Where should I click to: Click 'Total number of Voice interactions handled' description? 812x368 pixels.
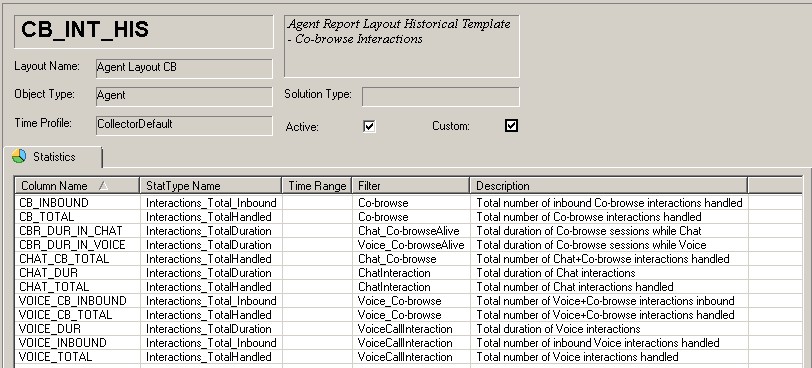point(577,357)
